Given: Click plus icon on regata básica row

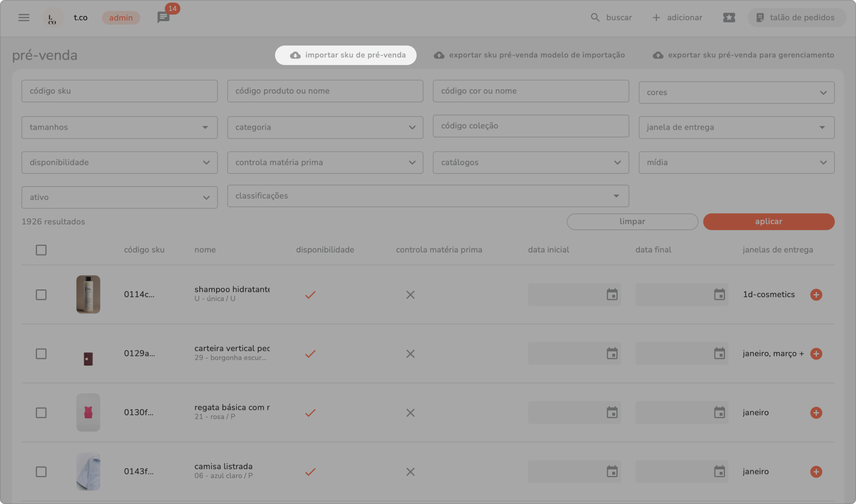Looking at the screenshot, I should pyautogui.click(x=816, y=413).
